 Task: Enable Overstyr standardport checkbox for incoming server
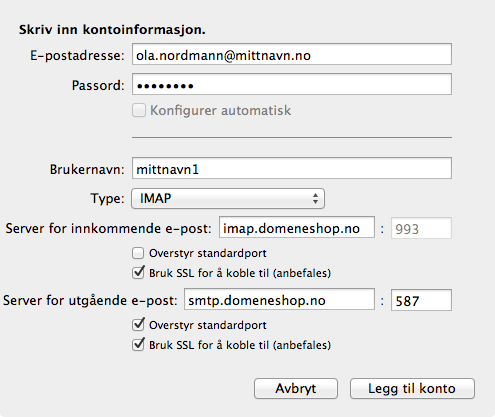(x=138, y=253)
